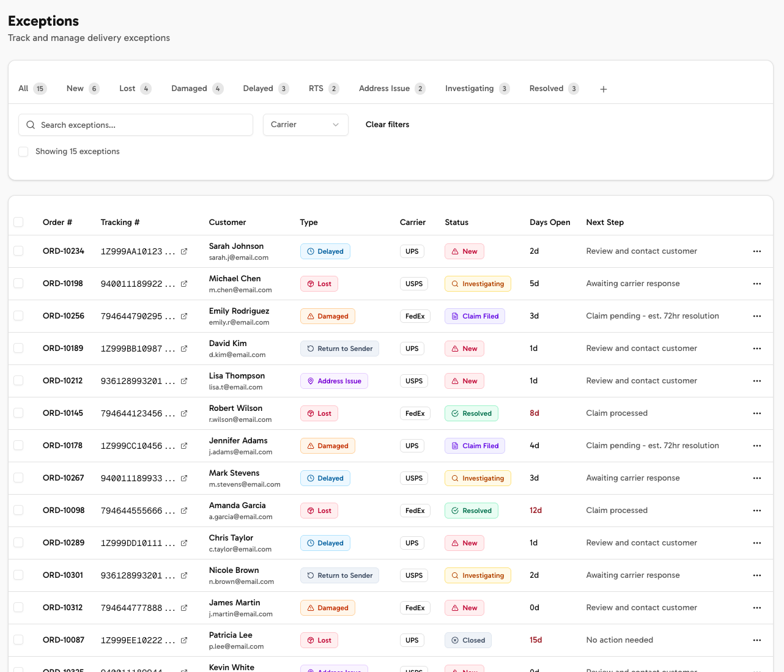Click the Resolved badge on Robert Wilson's row
This screenshot has height=672, width=784.
[x=471, y=413]
